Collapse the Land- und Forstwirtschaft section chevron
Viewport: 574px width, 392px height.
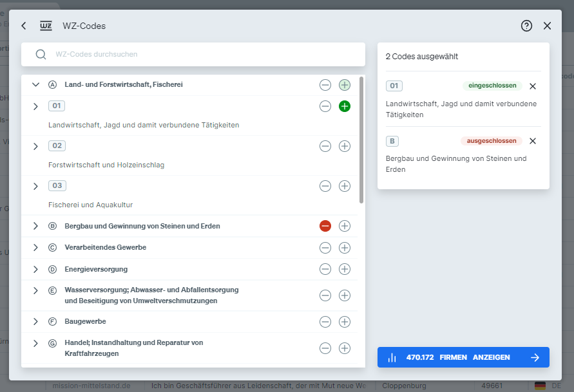pyautogui.click(x=35, y=84)
